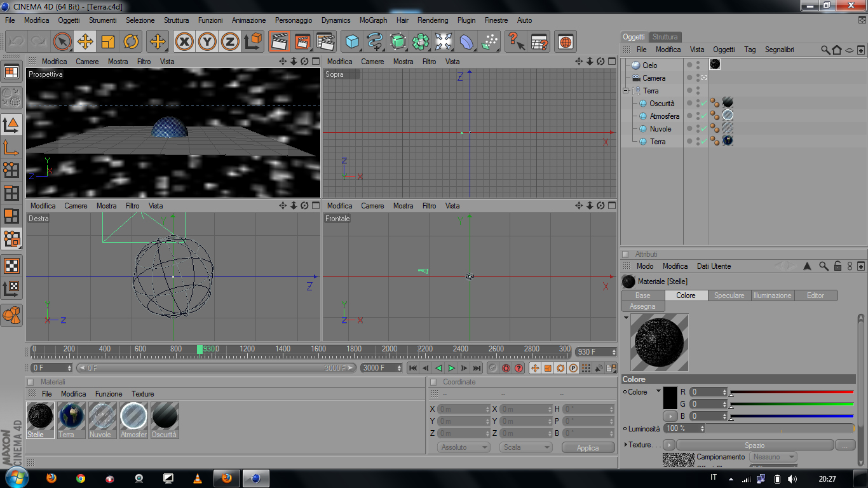Screen dimensions: 868x488
Task: Open the Render Settings clapperboard
Action: (325, 42)
